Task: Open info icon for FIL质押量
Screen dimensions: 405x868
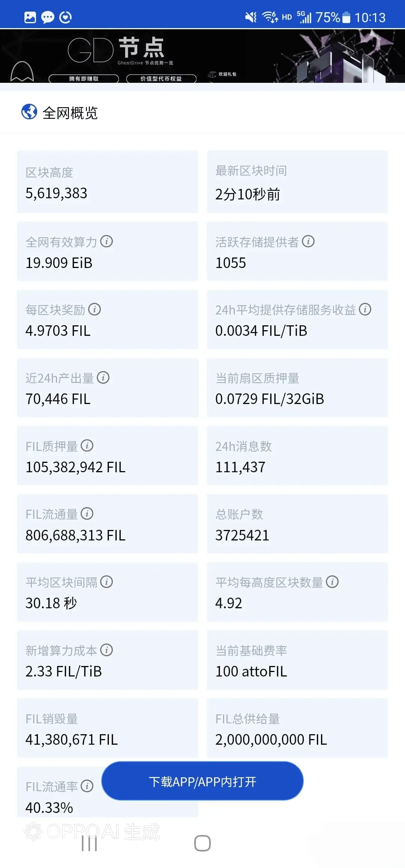Action: pos(87,446)
